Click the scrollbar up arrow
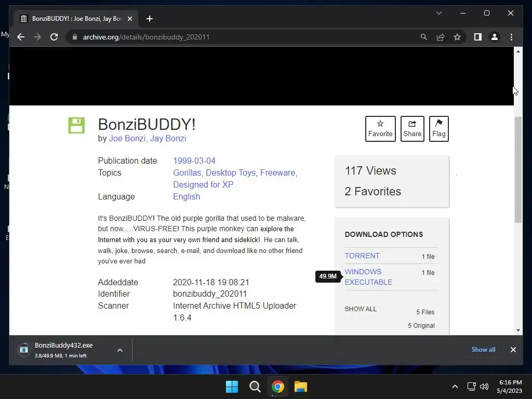 coord(518,51)
